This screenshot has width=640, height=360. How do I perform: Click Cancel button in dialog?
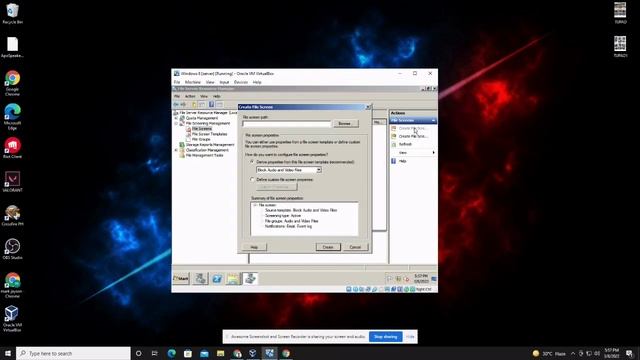point(355,247)
